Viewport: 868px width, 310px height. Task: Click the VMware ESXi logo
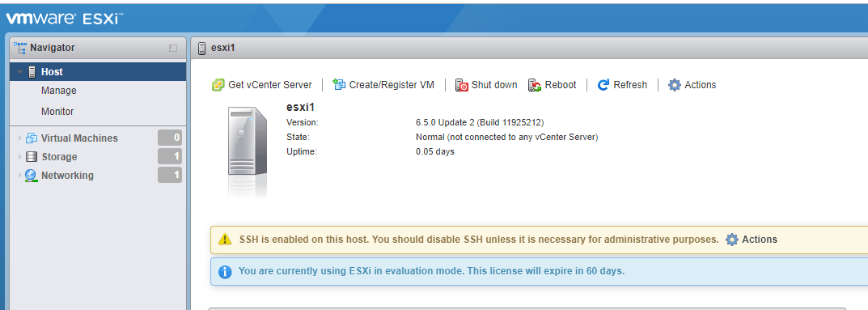tap(64, 19)
